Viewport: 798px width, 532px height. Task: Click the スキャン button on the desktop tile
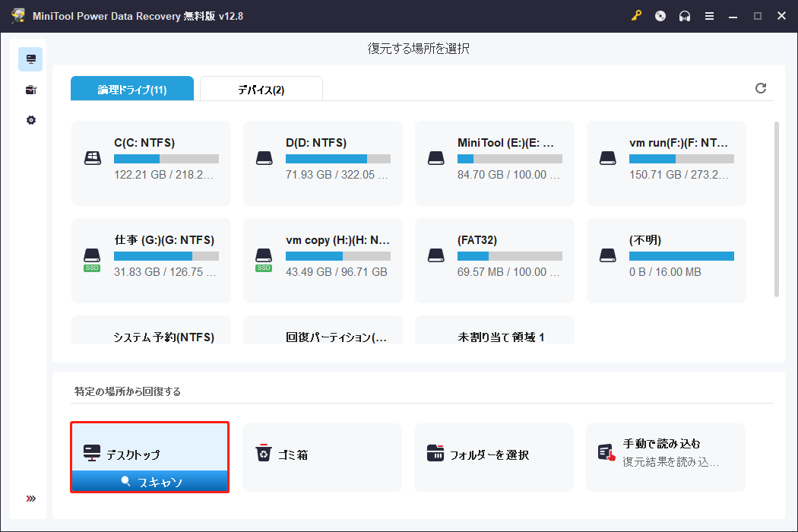(149, 480)
